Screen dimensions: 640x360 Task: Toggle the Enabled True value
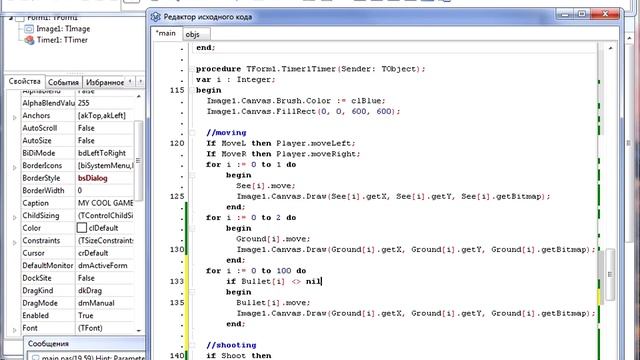click(x=105, y=316)
